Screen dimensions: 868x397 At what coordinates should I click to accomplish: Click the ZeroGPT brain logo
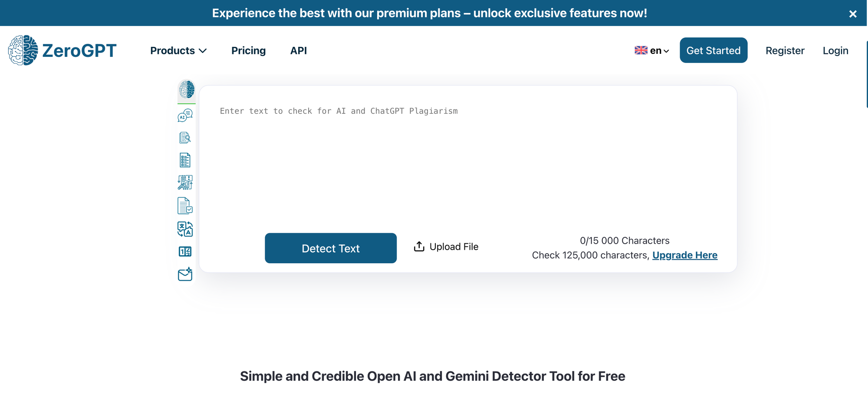click(x=23, y=50)
